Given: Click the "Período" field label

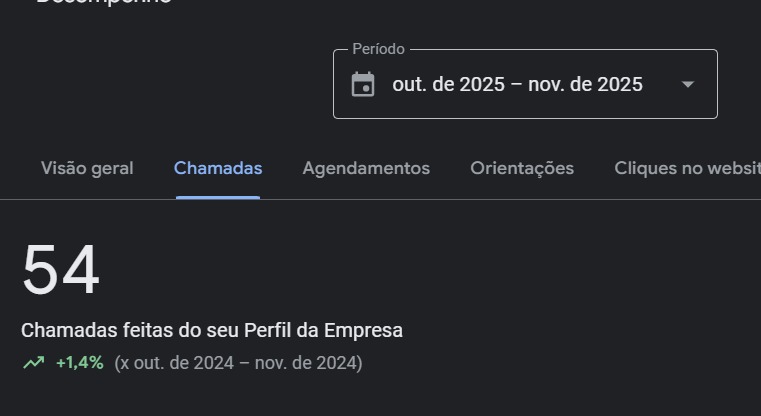Looking at the screenshot, I should tap(378, 49).
